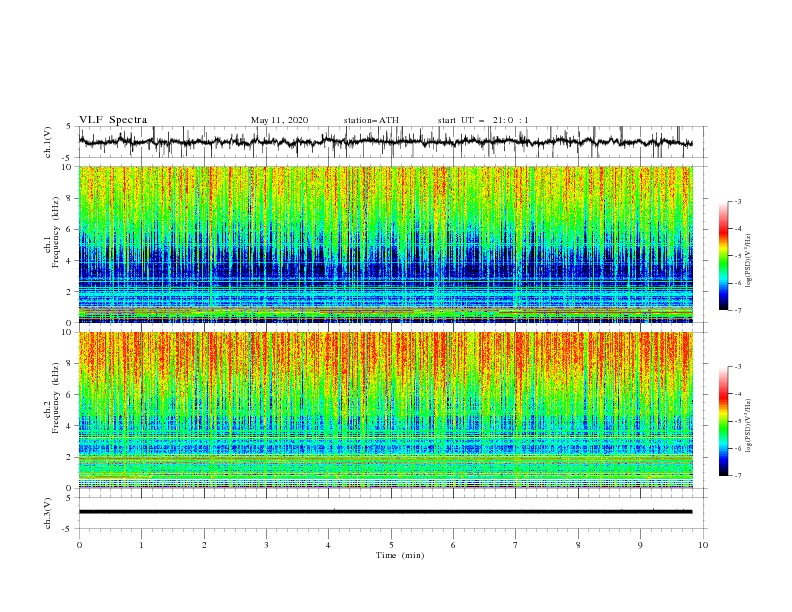Select the "Time (min)" axis title

point(400,555)
